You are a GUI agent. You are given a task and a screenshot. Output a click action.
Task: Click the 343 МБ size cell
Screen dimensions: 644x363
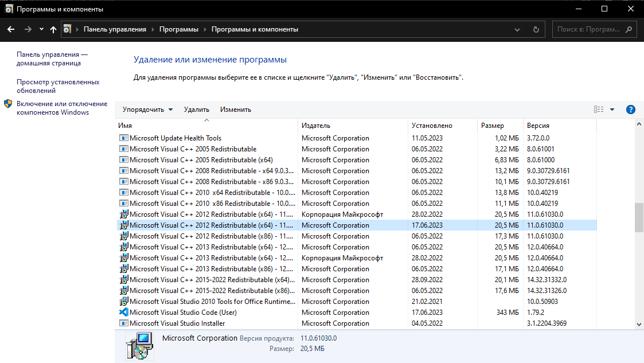[x=508, y=313]
